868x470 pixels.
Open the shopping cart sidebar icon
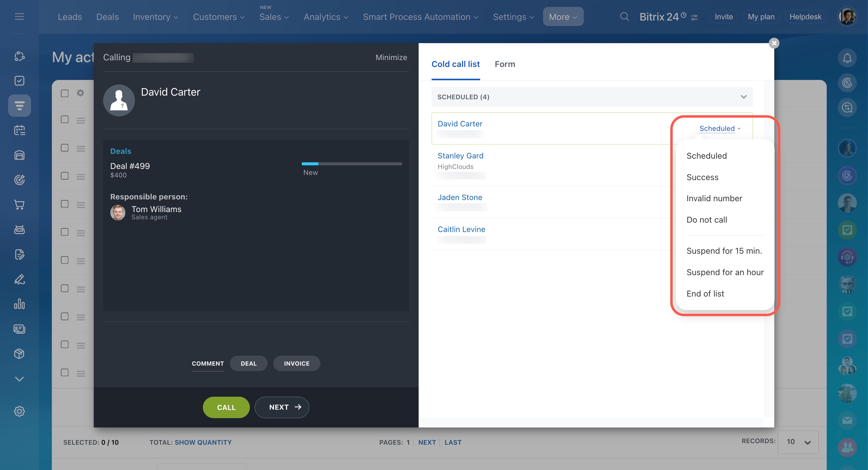[x=19, y=205]
